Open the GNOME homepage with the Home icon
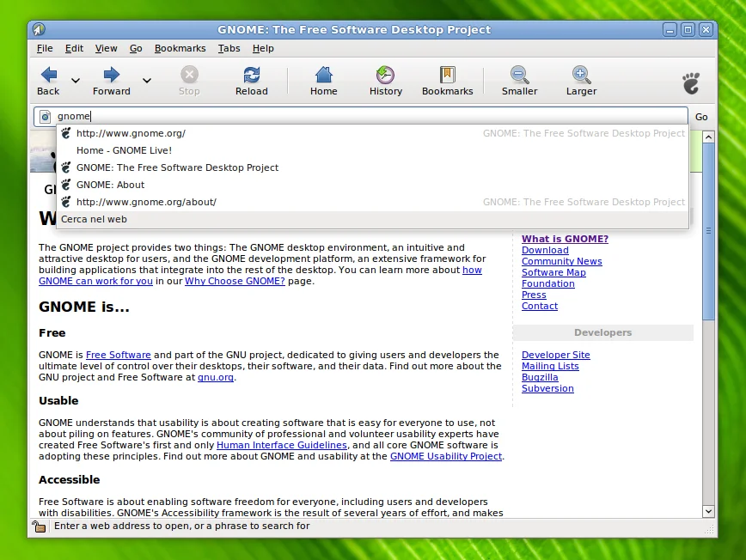 tap(323, 76)
